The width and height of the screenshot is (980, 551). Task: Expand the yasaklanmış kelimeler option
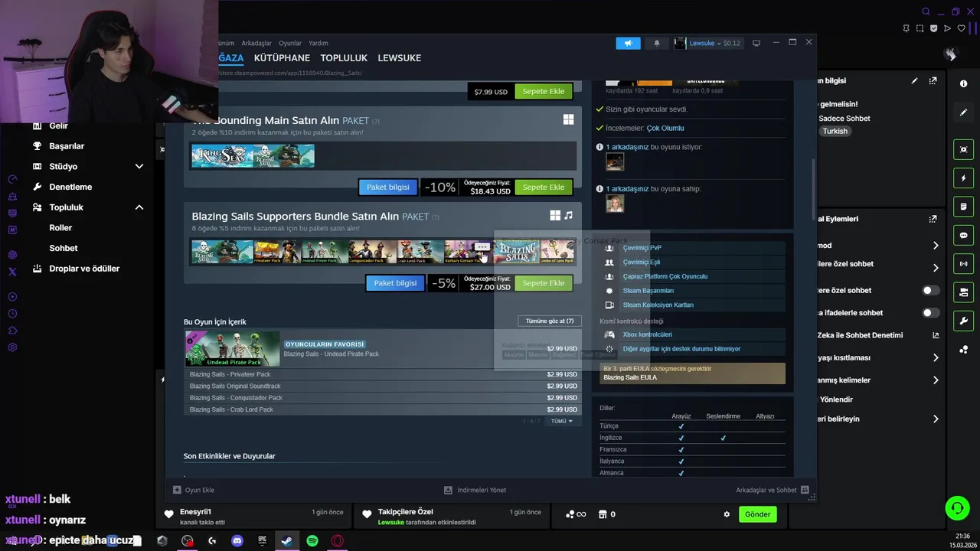pos(936,380)
